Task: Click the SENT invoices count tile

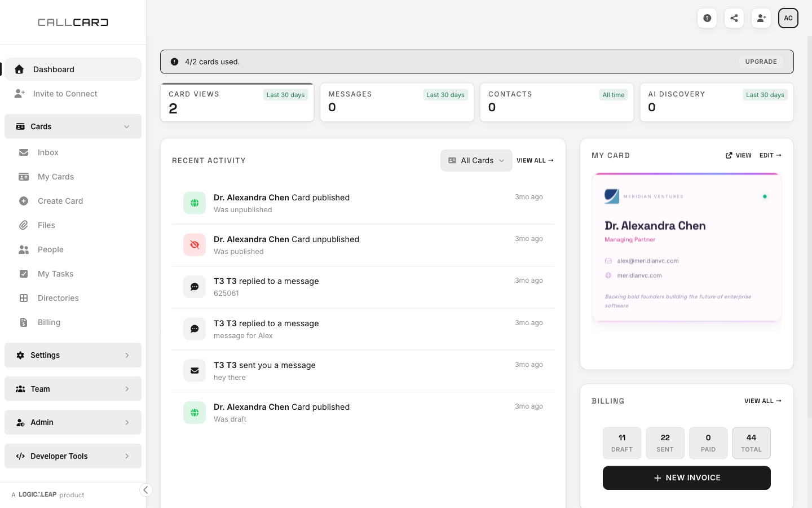Action: (665, 443)
